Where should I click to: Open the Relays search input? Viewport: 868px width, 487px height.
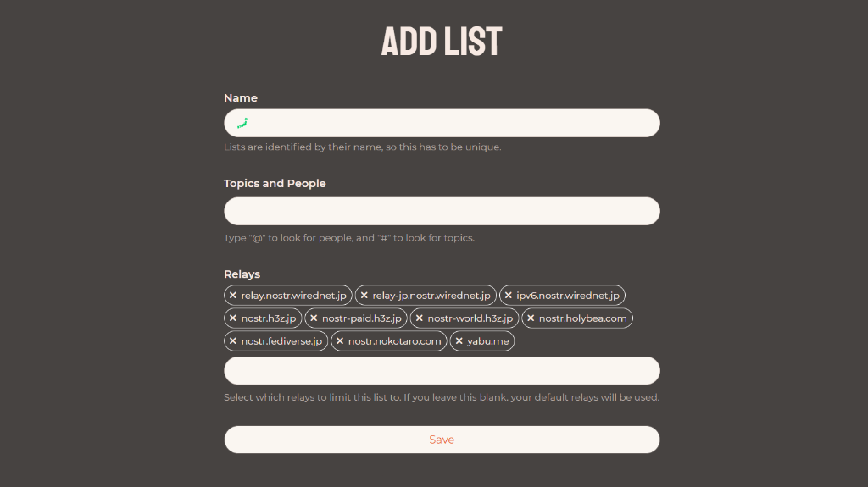coord(442,371)
